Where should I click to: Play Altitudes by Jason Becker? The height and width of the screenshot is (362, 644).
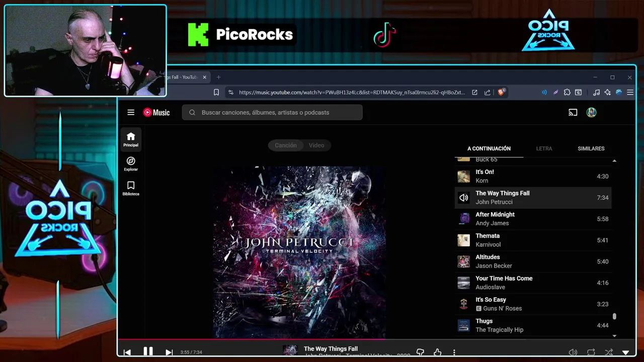[x=533, y=261]
